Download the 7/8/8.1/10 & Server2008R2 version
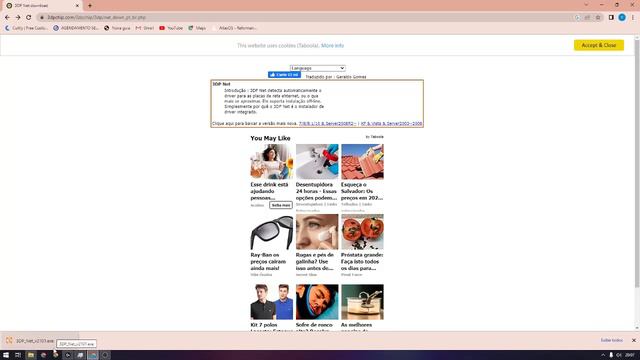This screenshot has height=360, width=640. (327, 124)
